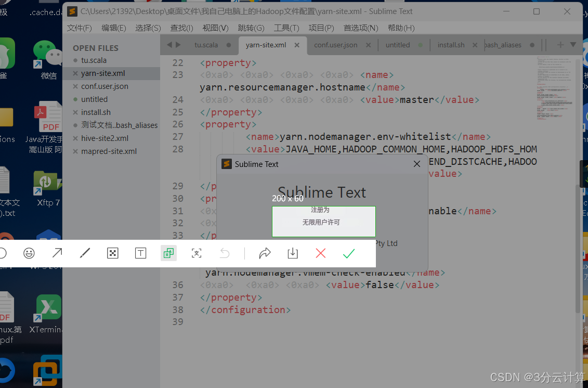The width and height of the screenshot is (588, 388).
Task: Open the 文件(F) menu
Action: [79, 28]
